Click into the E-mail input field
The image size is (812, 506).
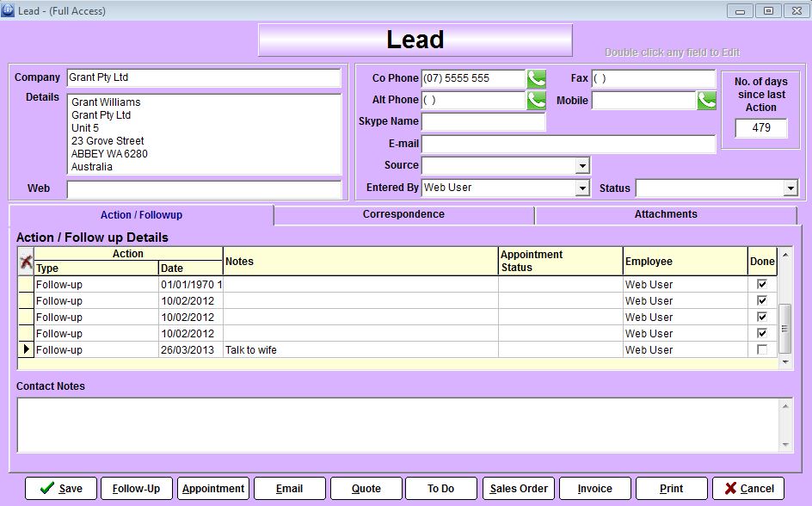click(568, 144)
